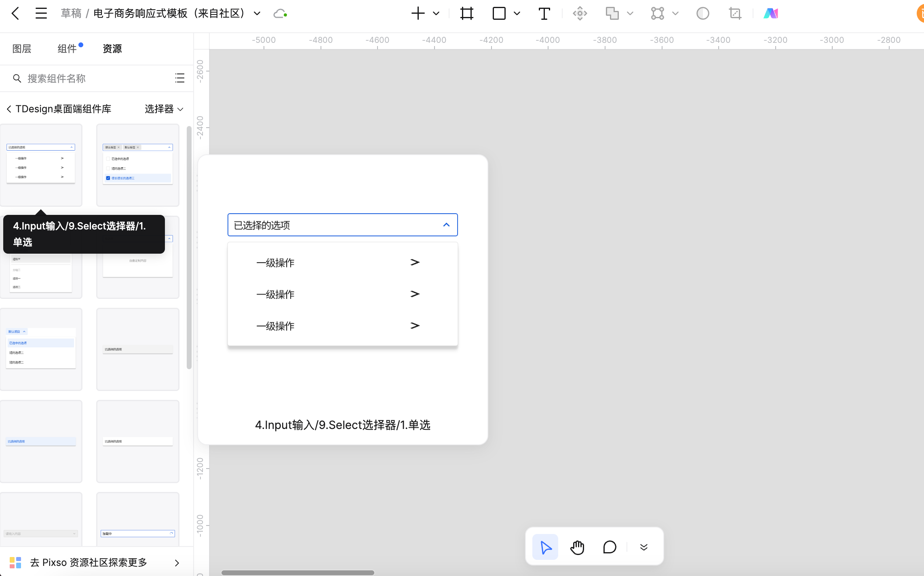The width and height of the screenshot is (924, 576).
Task: Click the 已选择的选项 select box in preview
Action: point(343,225)
